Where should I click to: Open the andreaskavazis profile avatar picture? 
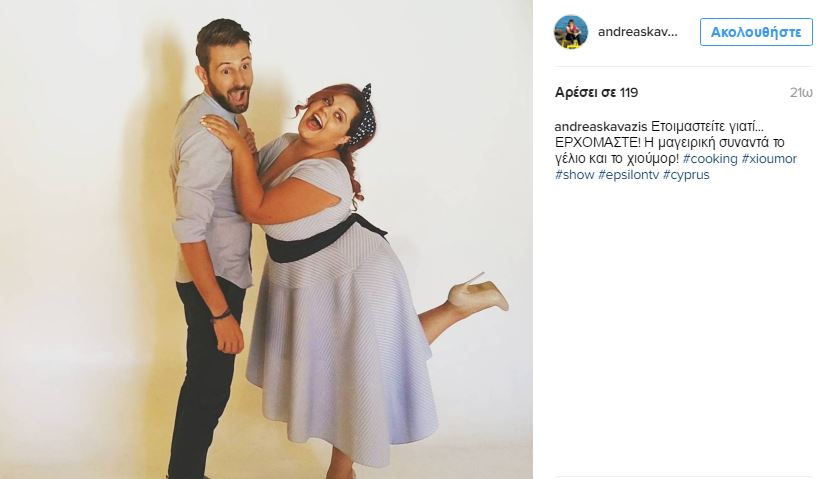pos(571,32)
